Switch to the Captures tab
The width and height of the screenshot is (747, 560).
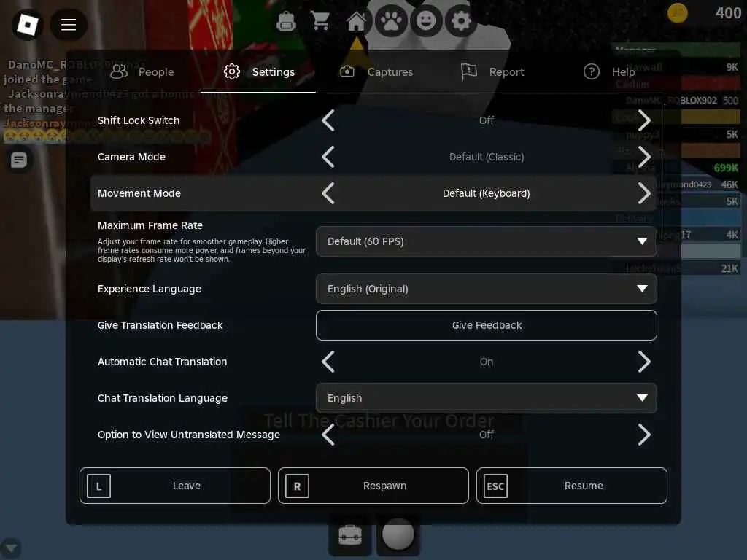click(x=376, y=72)
